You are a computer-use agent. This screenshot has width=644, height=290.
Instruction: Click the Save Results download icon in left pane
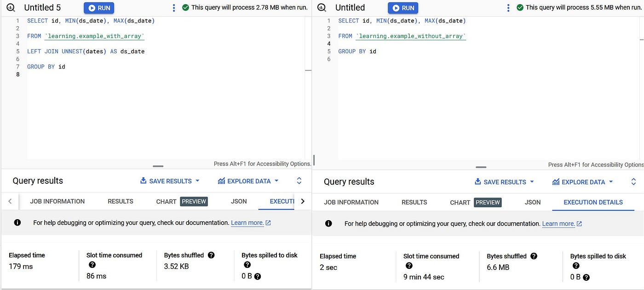coord(143,181)
